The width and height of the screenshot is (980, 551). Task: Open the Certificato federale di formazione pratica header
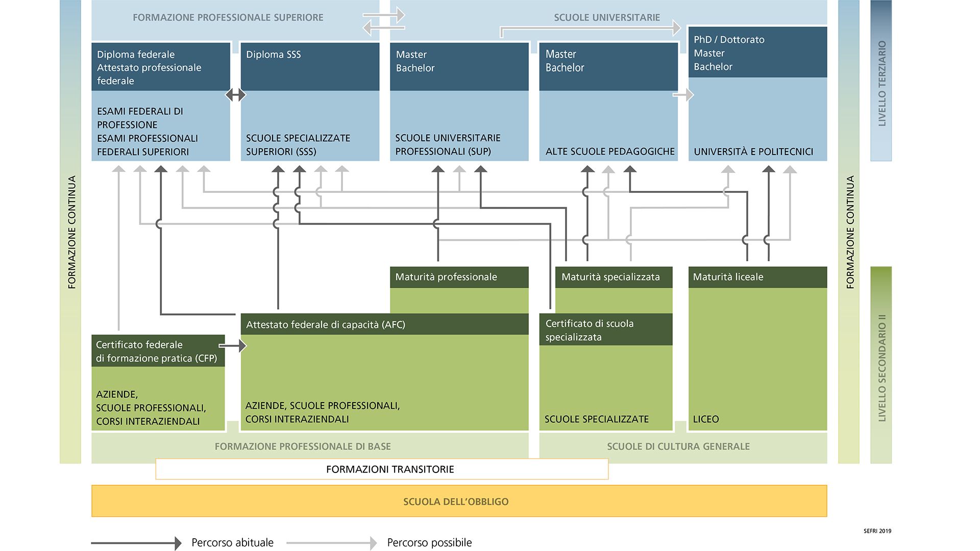click(158, 351)
